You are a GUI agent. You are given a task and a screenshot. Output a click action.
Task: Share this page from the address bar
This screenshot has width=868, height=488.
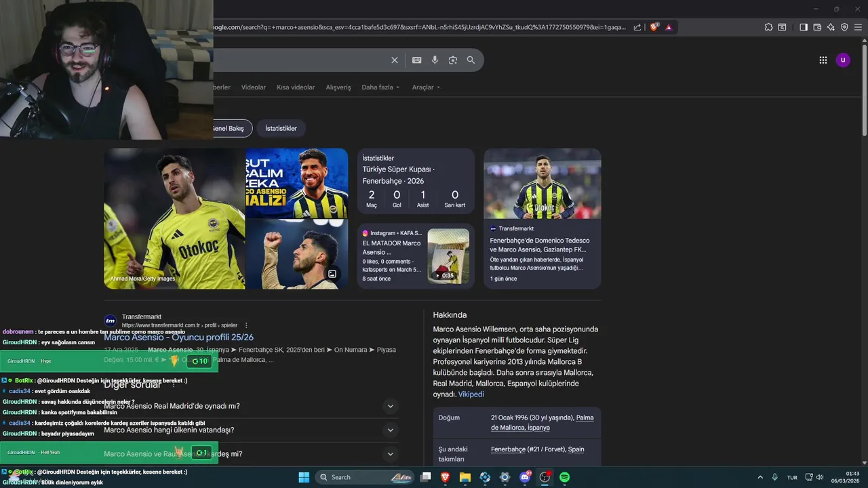coord(637,27)
